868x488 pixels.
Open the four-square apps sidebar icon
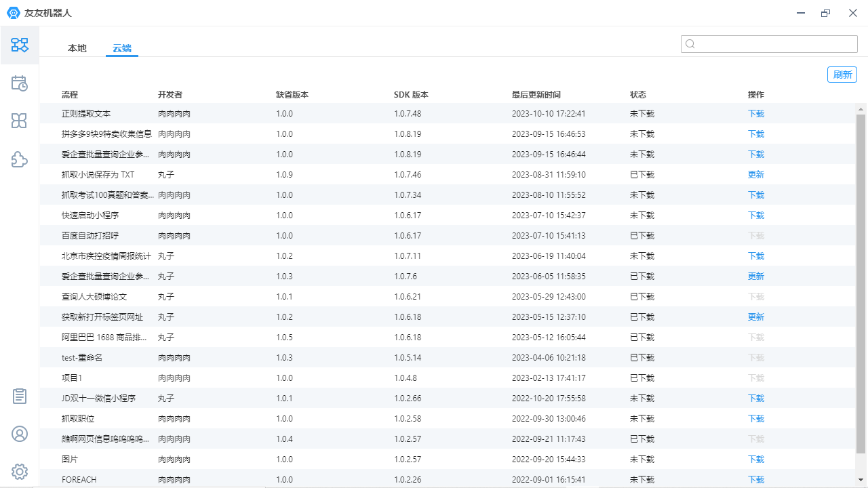tap(20, 121)
